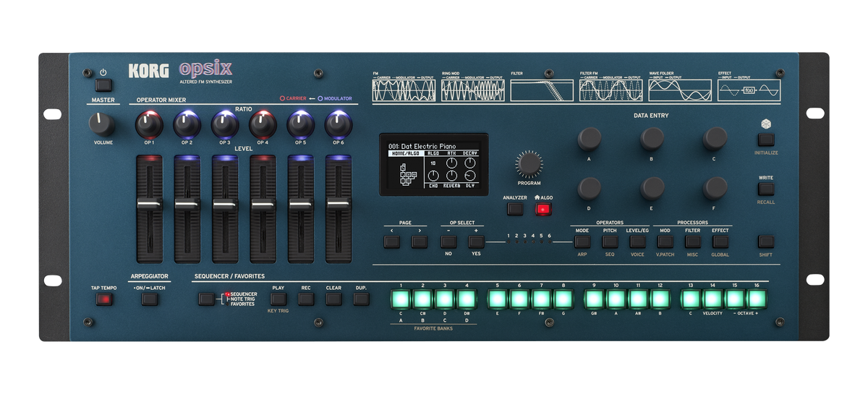Click the sequencer PLAY button
The height and width of the screenshot is (394, 868).
tap(278, 298)
